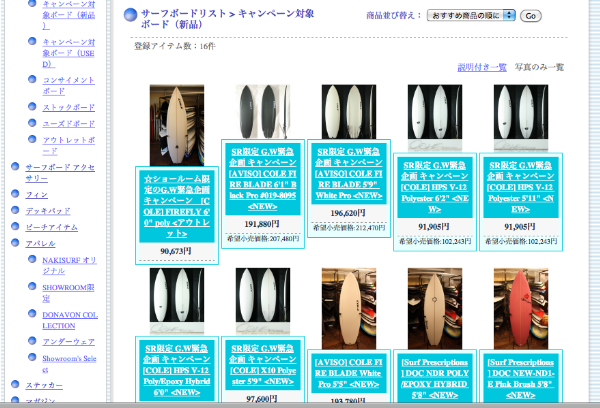This screenshot has width=600, height=408.
Task: Click X10 Polyester 5'9" thumbnail
Action: click(263, 302)
